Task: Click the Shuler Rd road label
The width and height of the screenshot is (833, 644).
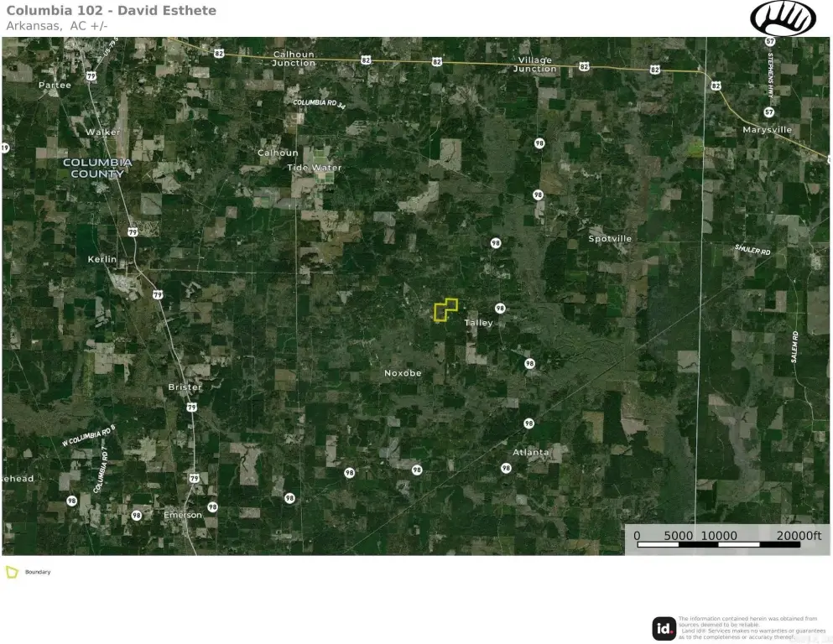Action: pos(752,250)
